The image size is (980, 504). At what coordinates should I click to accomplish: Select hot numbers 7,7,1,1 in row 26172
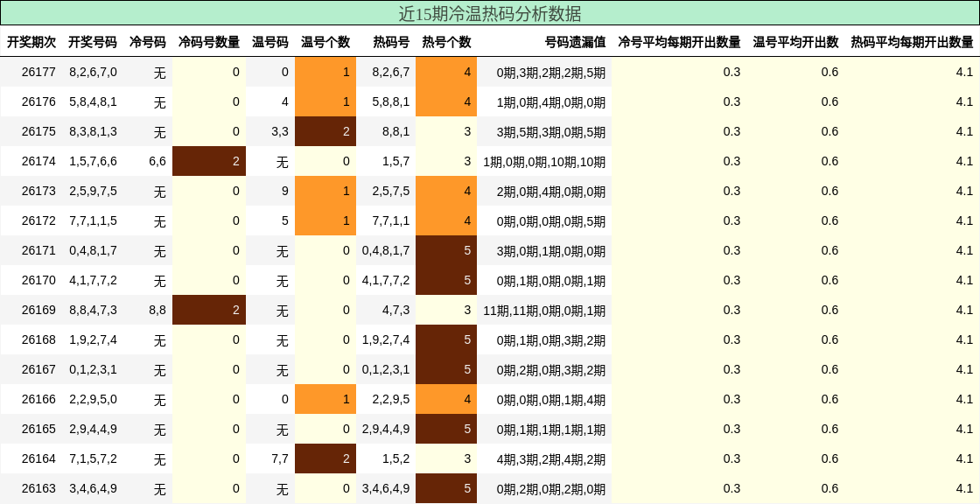click(391, 220)
